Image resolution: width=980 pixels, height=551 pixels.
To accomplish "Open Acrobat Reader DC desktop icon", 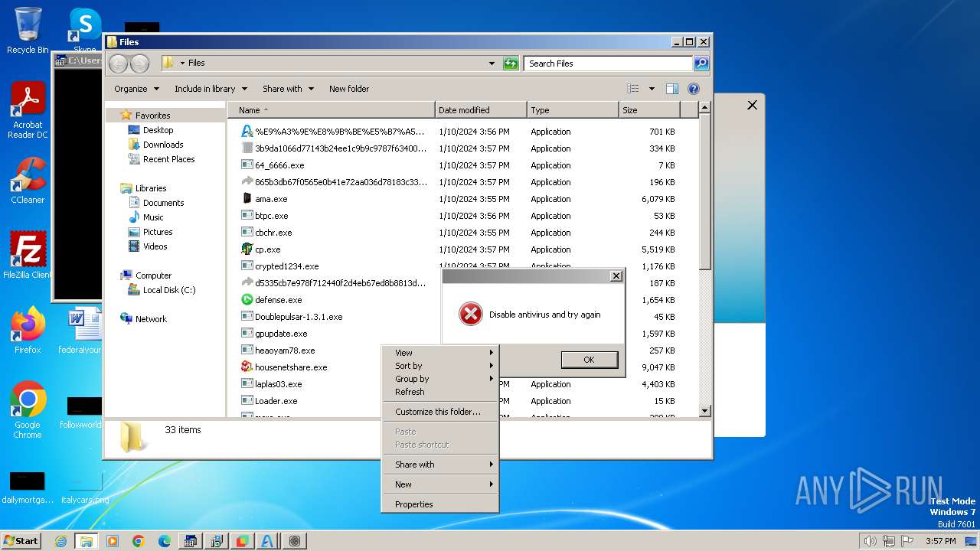I will coord(28,110).
